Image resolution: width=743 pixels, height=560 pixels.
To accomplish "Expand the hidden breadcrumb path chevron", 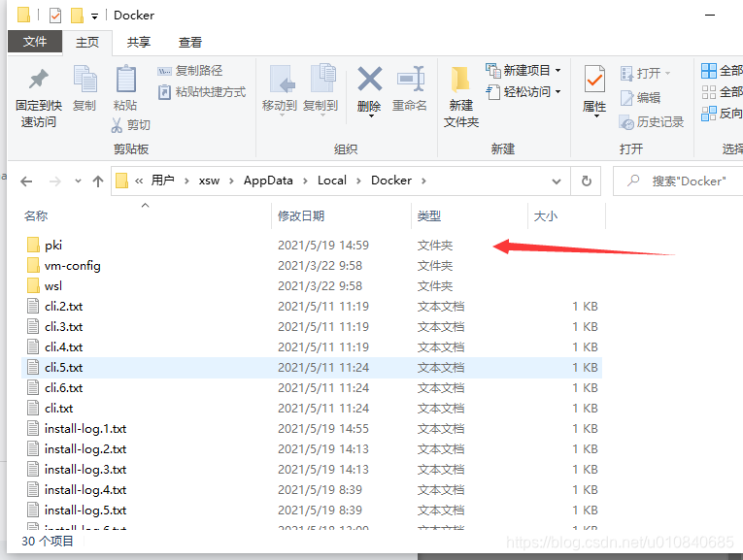I will 139,181.
